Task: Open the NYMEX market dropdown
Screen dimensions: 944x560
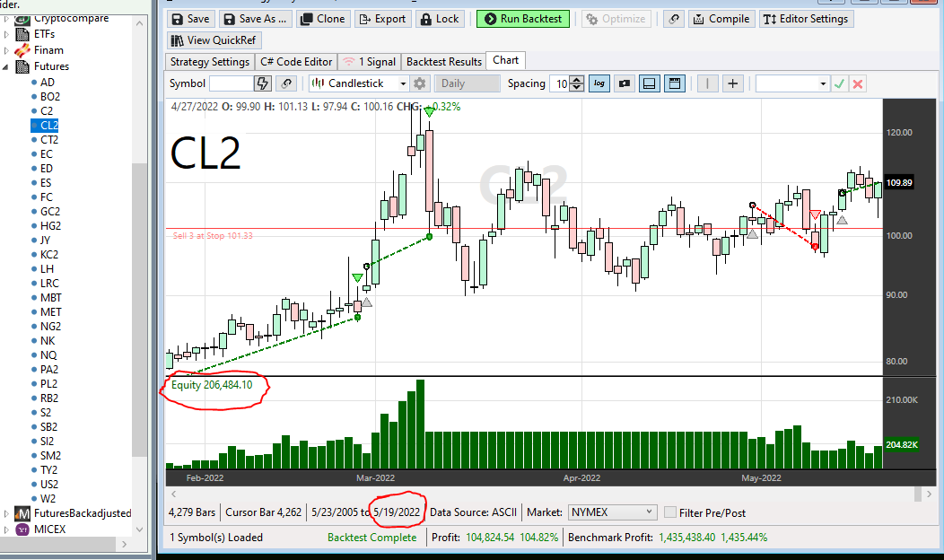Action: tap(649, 512)
